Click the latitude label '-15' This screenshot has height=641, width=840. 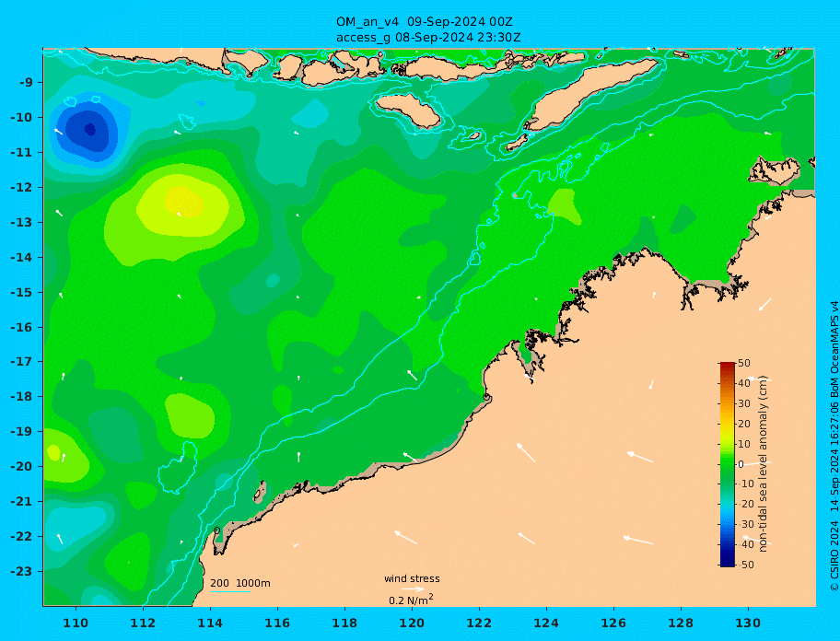[21, 292]
